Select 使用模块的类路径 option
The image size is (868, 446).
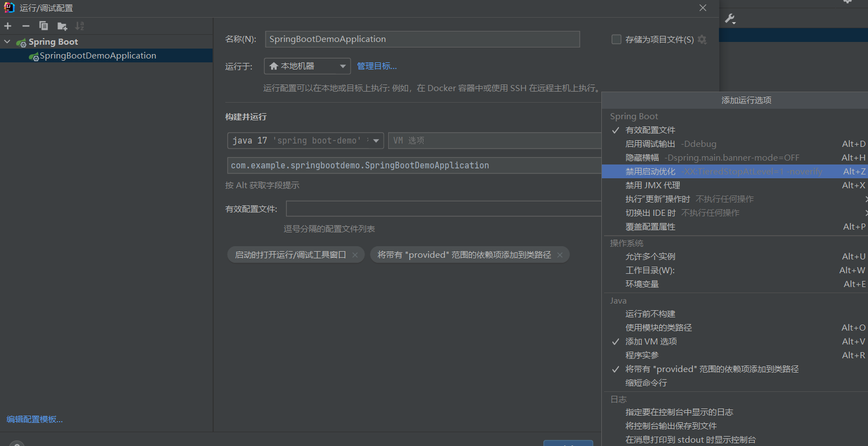point(734,328)
